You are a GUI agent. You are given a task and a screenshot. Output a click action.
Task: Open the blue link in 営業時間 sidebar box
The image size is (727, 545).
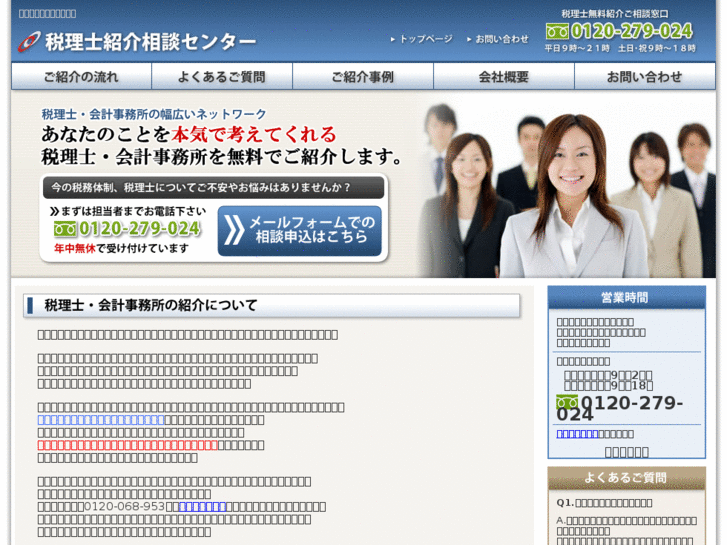tap(577, 434)
